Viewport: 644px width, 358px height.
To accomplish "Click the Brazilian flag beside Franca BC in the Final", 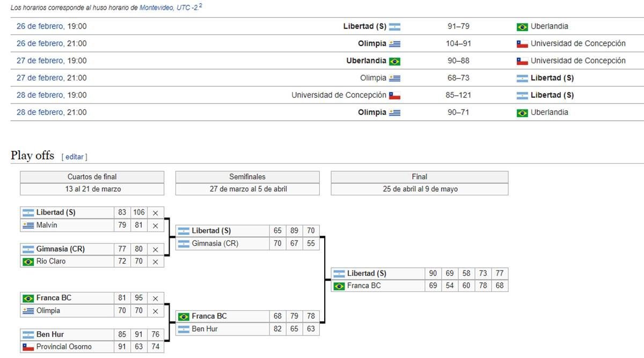I will (339, 286).
